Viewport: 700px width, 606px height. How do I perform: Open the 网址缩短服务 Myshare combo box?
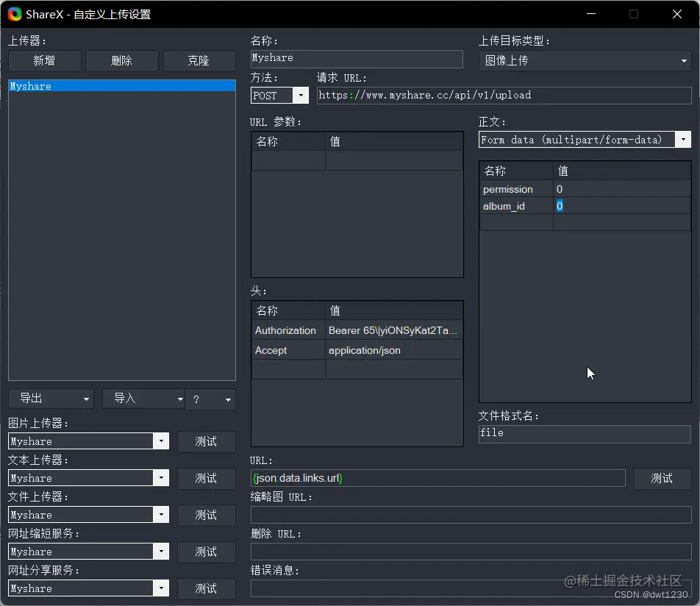point(88,552)
